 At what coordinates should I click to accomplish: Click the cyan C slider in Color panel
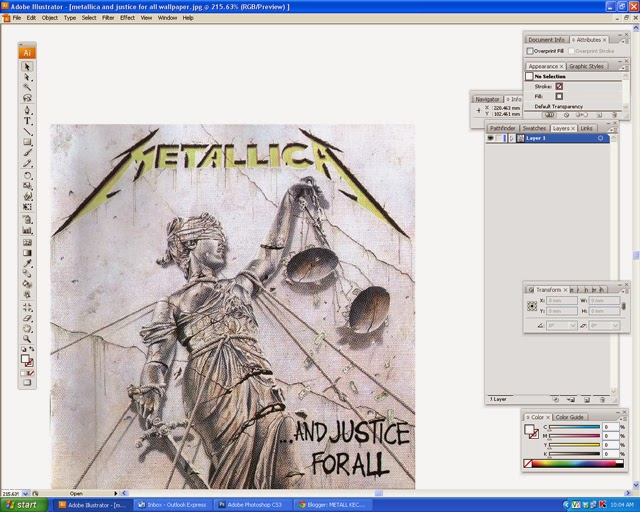574,427
